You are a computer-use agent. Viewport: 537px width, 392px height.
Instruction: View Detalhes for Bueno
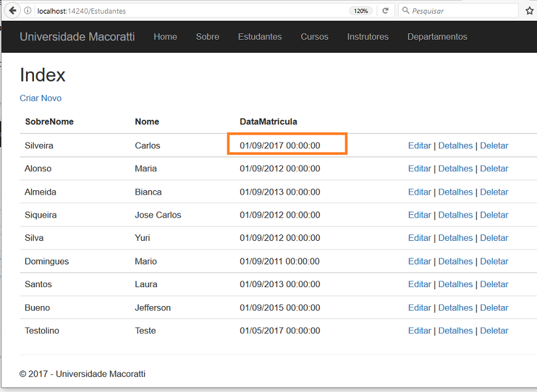(x=456, y=307)
